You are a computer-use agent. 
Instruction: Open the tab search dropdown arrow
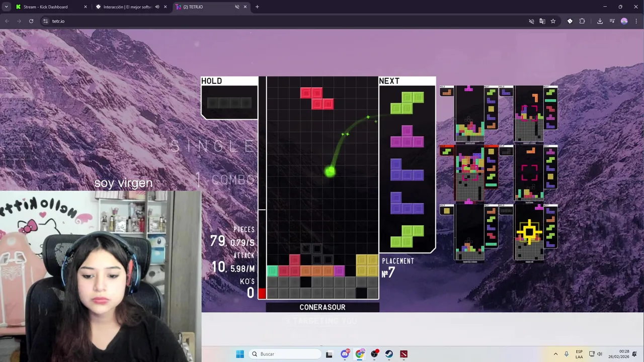[x=6, y=7]
